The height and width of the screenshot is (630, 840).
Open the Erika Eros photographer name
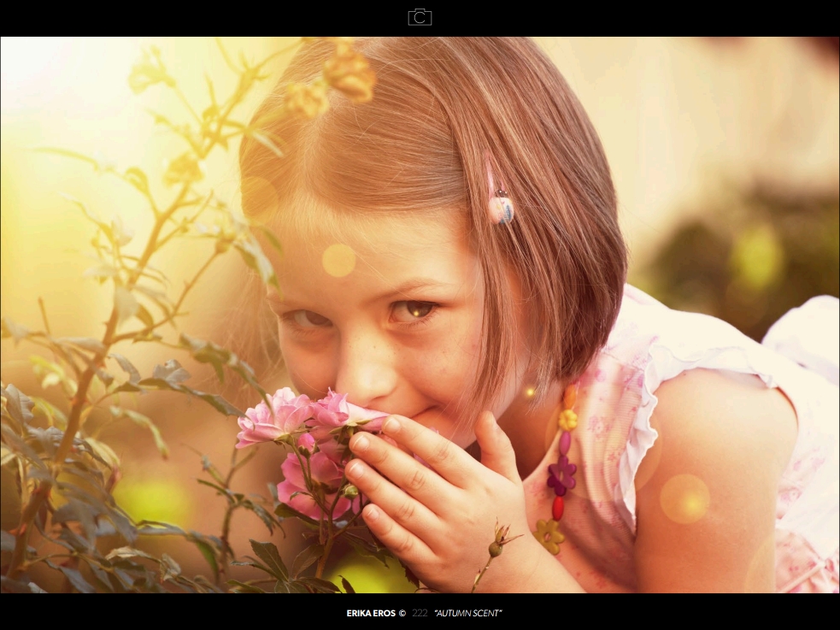371,613
